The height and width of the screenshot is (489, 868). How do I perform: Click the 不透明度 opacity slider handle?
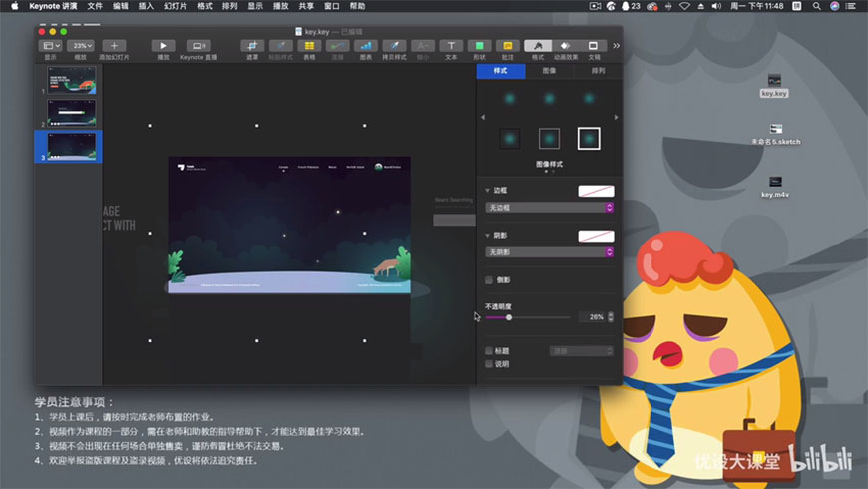point(509,318)
